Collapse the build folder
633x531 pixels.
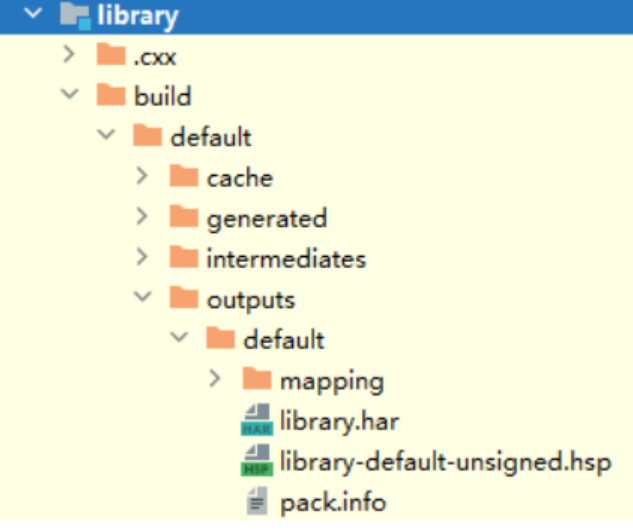[x=69, y=96]
